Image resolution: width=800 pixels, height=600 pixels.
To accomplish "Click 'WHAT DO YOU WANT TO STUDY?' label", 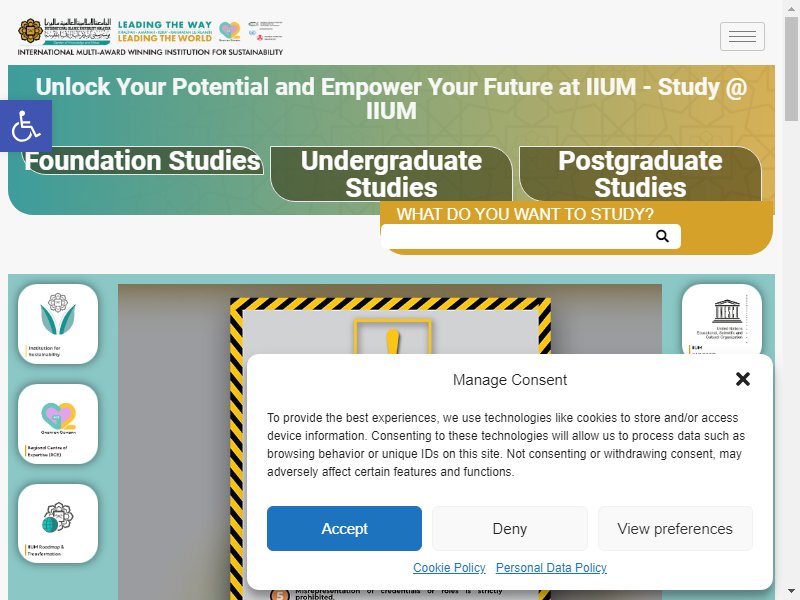I will 525,214.
